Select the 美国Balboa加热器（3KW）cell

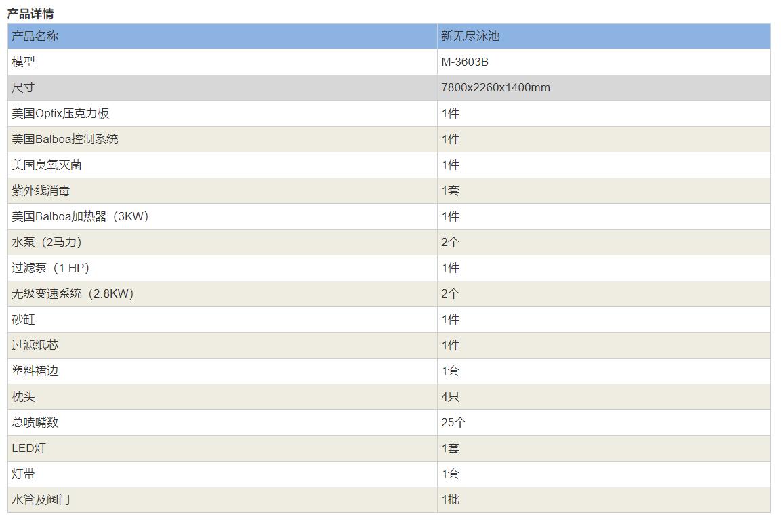pyautogui.click(x=80, y=217)
